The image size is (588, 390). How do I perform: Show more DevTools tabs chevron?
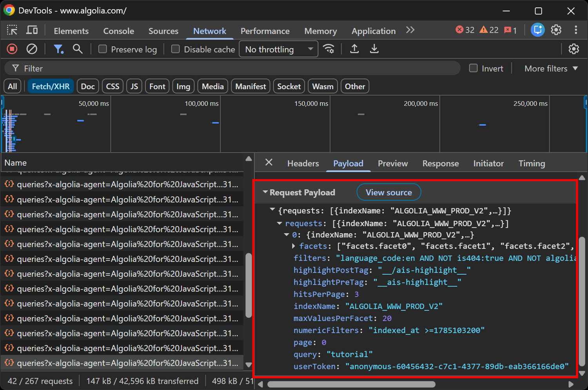point(410,30)
